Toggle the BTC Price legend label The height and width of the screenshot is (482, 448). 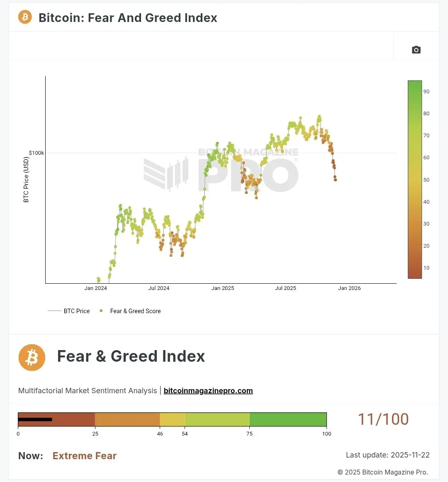(77, 311)
